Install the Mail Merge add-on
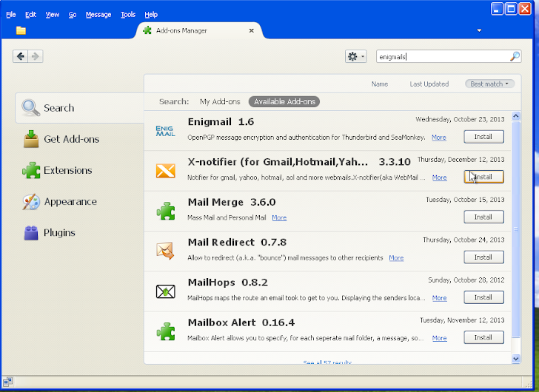Viewport: 539px width, 392px height. click(483, 217)
